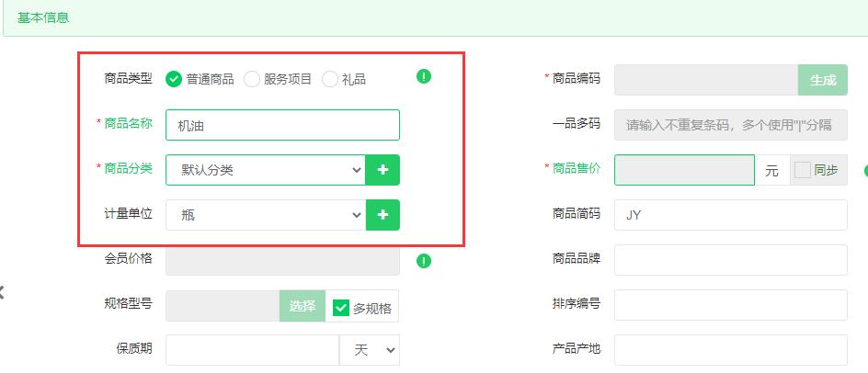868x373 pixels.
Task: Add a new category with 商品分类 plus button
Action: tap(383, 170)
